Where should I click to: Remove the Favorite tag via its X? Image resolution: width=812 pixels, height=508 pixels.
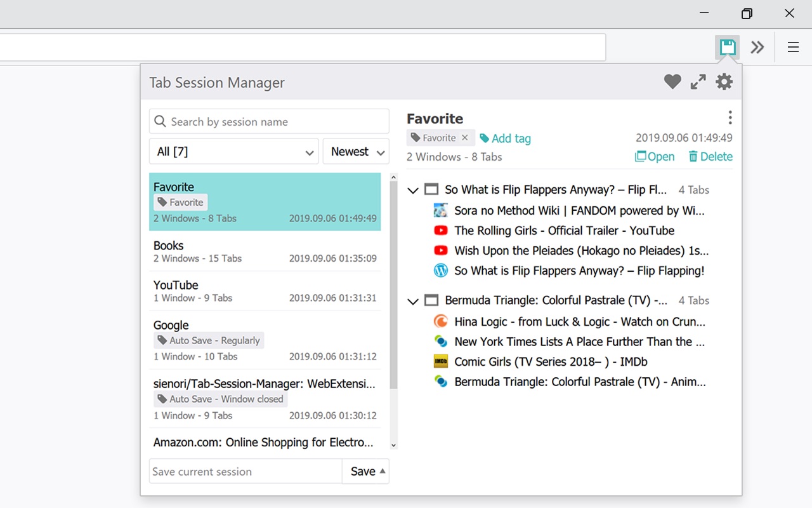465,137
